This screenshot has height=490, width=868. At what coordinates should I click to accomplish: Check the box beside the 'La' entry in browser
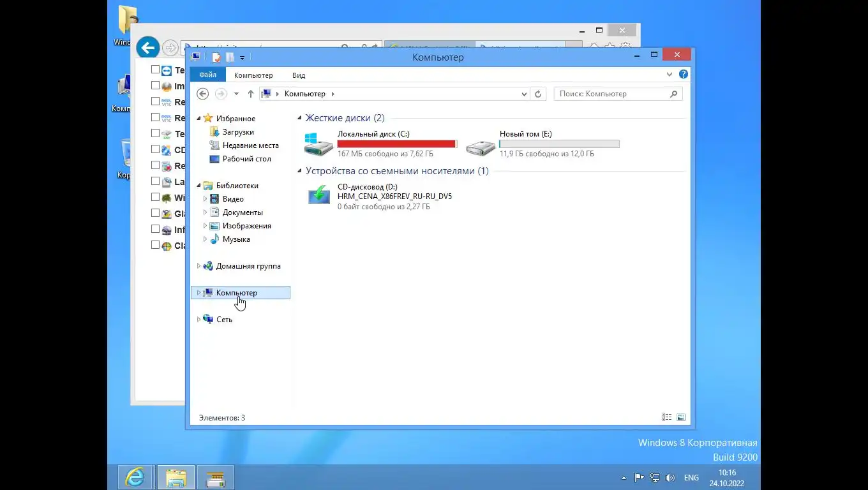point(155,181)
